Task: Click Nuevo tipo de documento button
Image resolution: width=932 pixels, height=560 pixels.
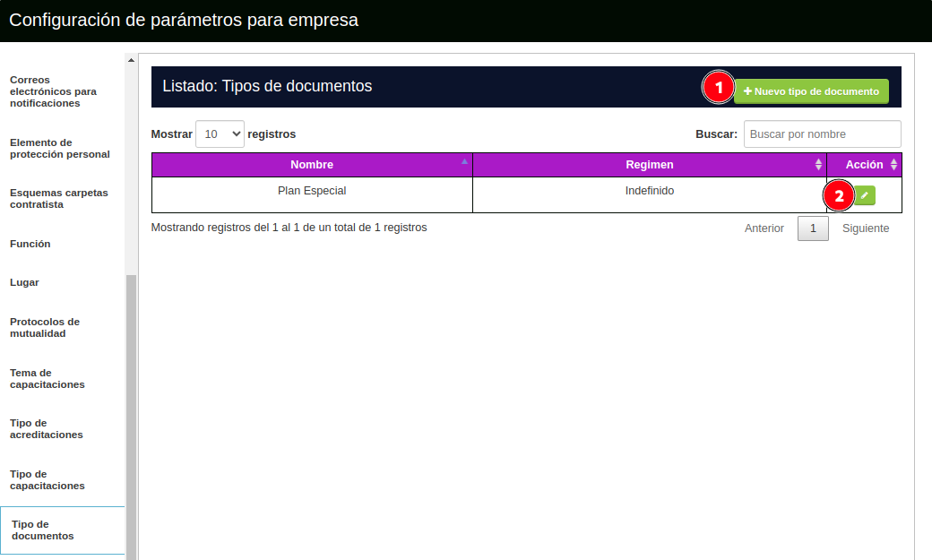Action: point(811,91)
